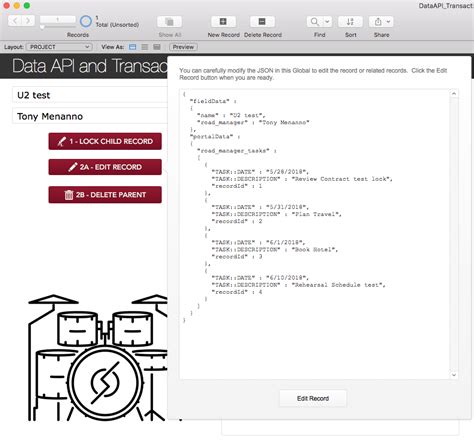Click the Delete Record toolbar icon

(262, 22)
